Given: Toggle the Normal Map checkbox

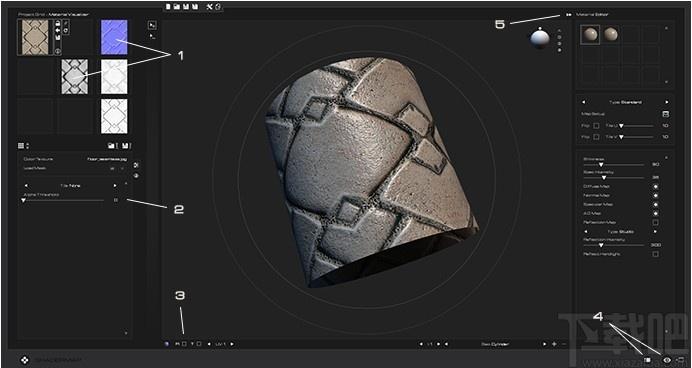Looking at the screenshot, I should pyautogui.click(x=656, y=195).
